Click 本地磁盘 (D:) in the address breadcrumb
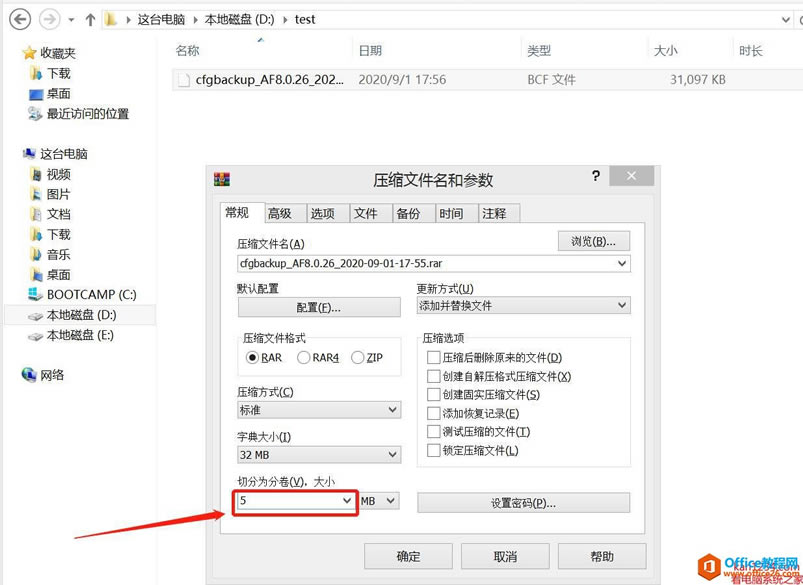Screen dimensions: 803x585 click(240, 20)
